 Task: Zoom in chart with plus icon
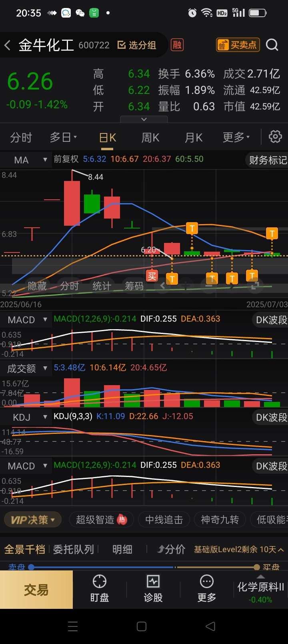coord(186,285)
